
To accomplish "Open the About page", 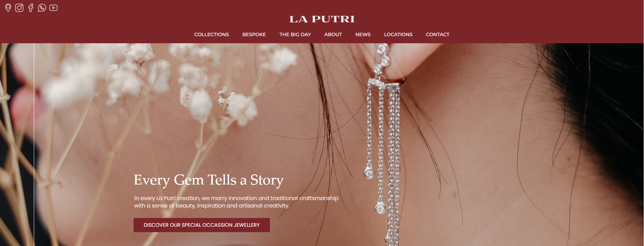I will coord(333,34).
